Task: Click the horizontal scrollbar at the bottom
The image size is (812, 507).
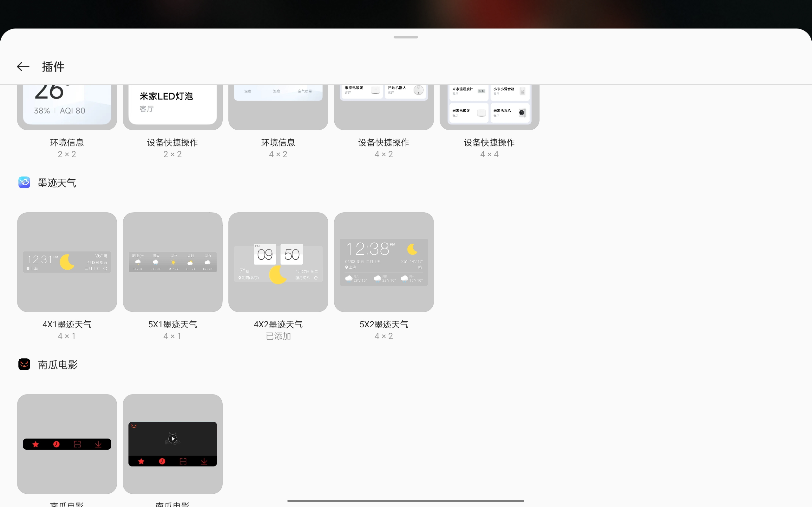Action: click(406, 500)
